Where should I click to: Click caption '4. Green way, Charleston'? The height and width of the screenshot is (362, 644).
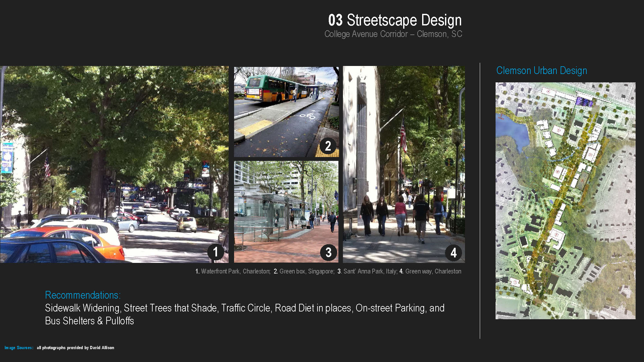point(431,271)
